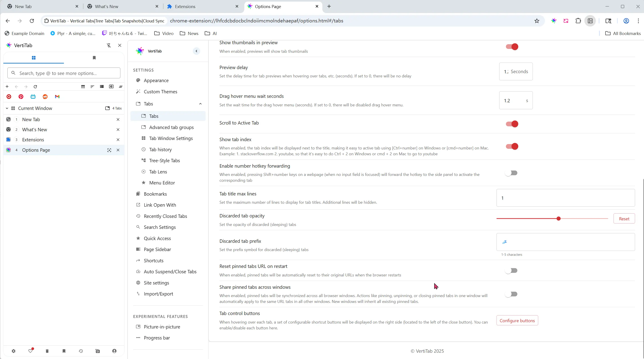Click Tab Lens icon on Options Page row
Viewport: 644px width, 359px height.
109,150
